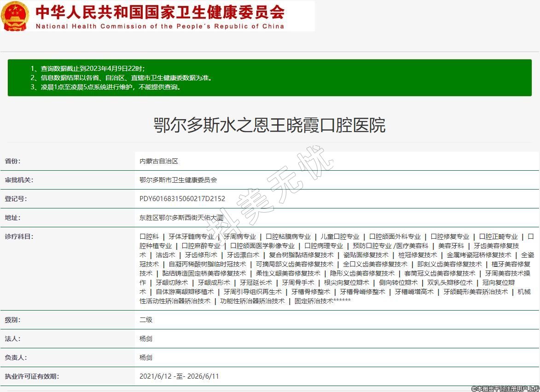The width and height of the screenshot is (540, 392).
Task: Click approval authority value 鄂尔多斯市卫生健康委员会
Action: click(178, 180)
